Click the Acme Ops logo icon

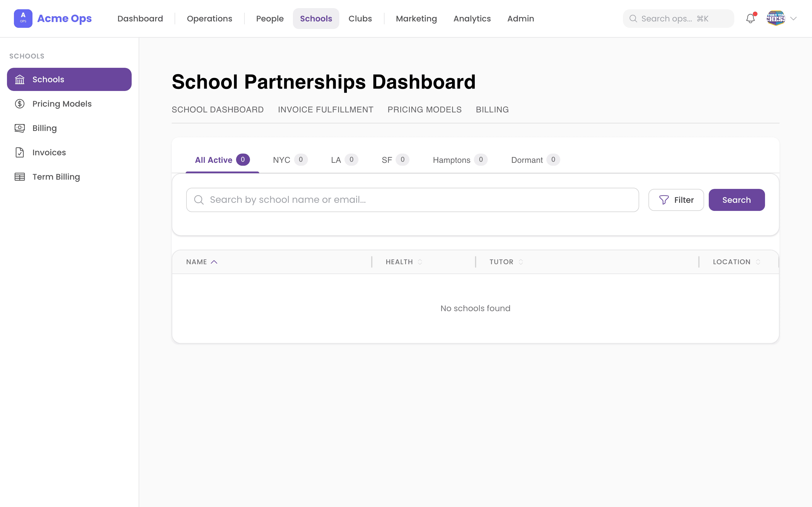click(x=23, y=18)
